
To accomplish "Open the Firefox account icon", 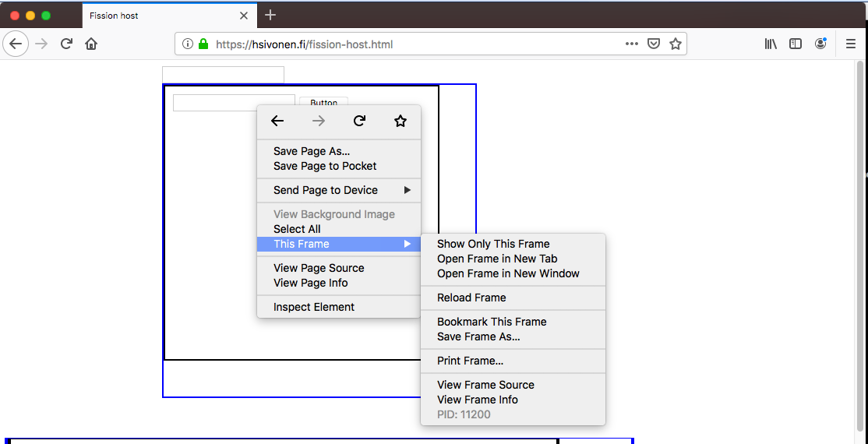I will point(820,44).
